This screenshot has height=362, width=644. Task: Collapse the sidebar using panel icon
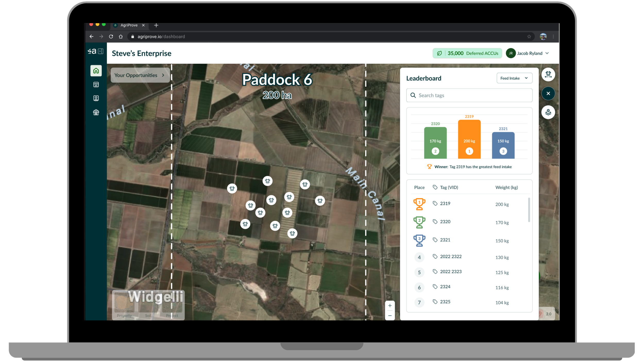tap(101, 51)
